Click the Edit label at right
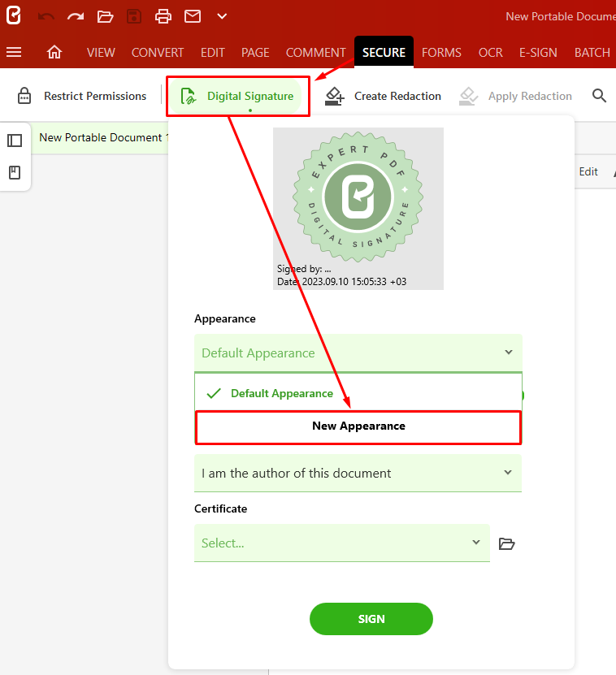 coord(588,171)
